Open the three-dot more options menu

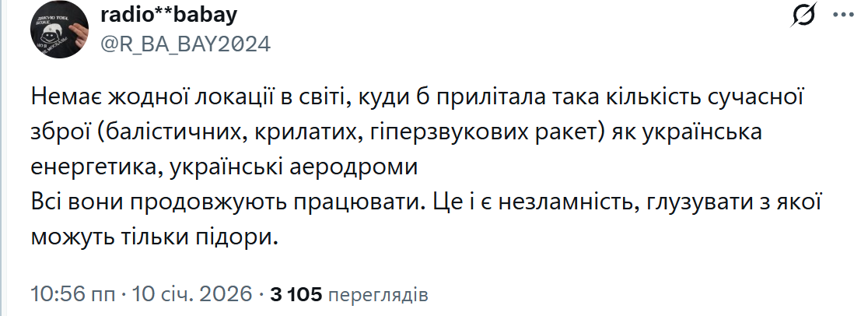842,16
